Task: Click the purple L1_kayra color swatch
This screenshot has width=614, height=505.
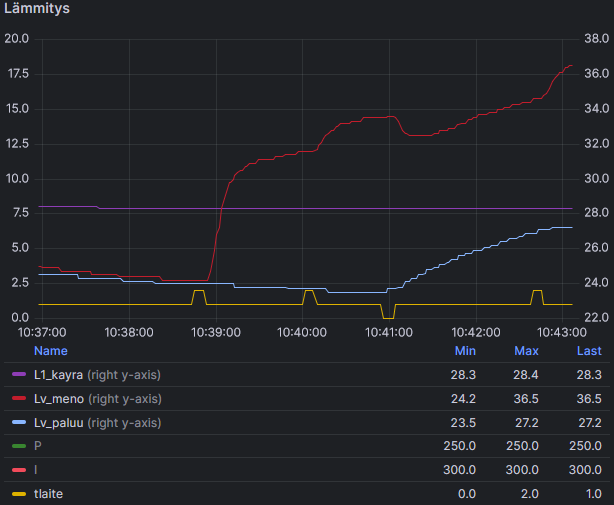Action: pyautogui.click(x=18, y=375)
